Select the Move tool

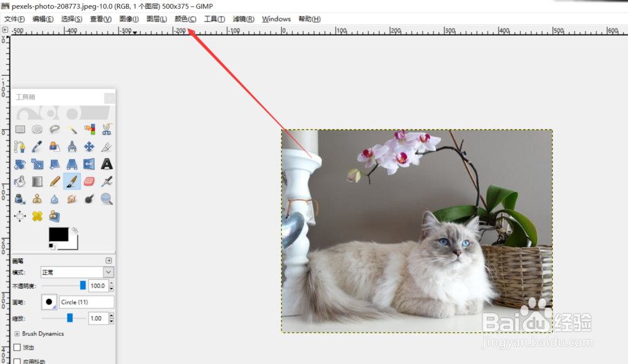pos(89,147)
